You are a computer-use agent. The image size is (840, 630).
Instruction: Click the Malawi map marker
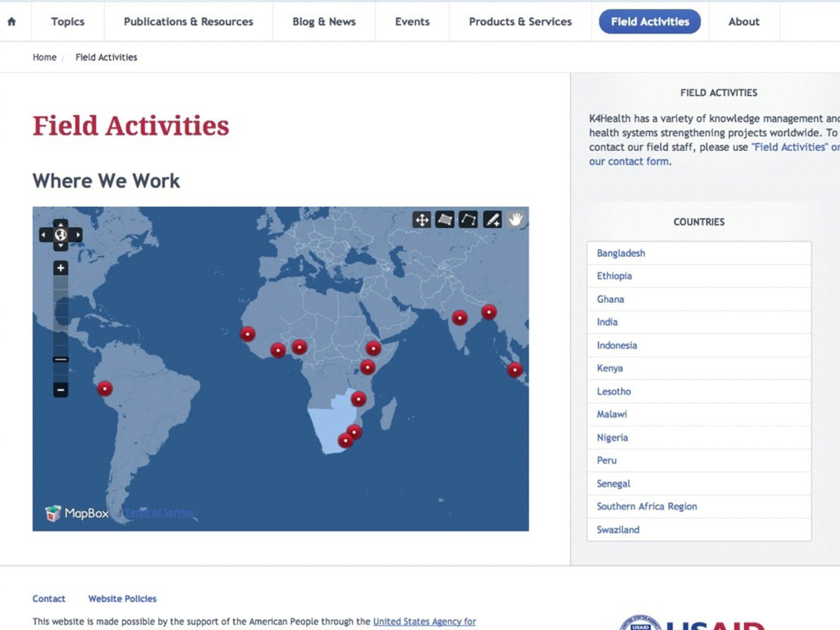(358, 399)
